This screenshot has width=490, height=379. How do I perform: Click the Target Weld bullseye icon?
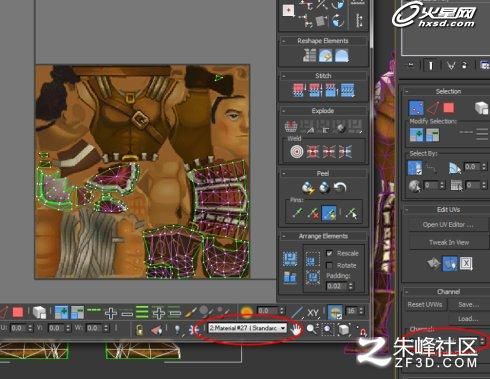click(296, 152)
